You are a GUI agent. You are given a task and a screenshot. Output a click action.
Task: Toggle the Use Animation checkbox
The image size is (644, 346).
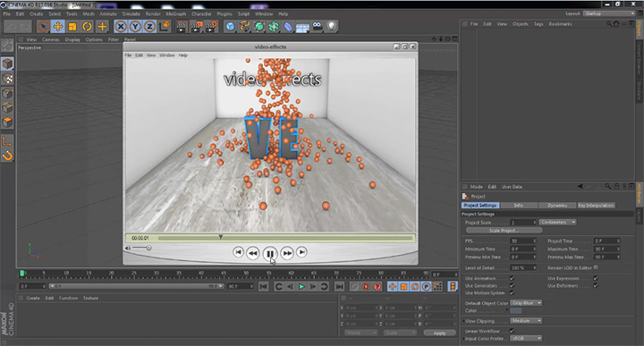[x=513, y=278]
